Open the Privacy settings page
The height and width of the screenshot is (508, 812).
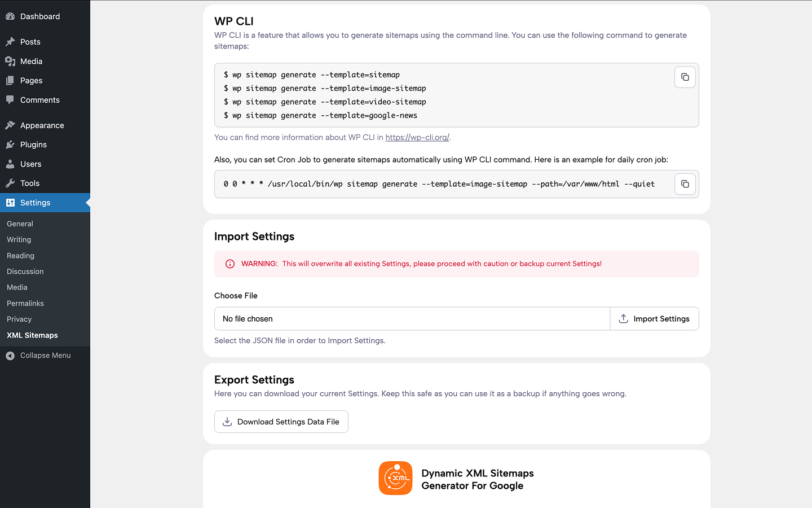coord(19,319)
